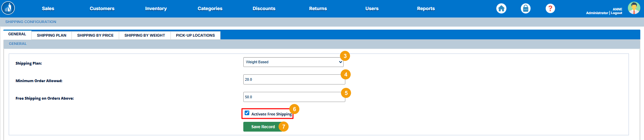The image size is (644, 140).
Task: Click the app logo icon
Action: 8,8
